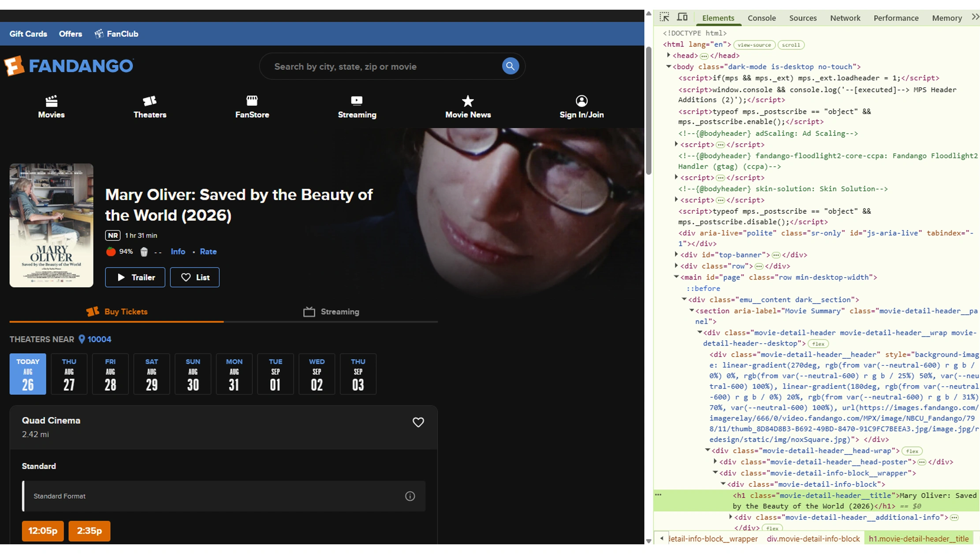Switch to DevTools Network tab
The image size is (980, 554).
[845, 18]
